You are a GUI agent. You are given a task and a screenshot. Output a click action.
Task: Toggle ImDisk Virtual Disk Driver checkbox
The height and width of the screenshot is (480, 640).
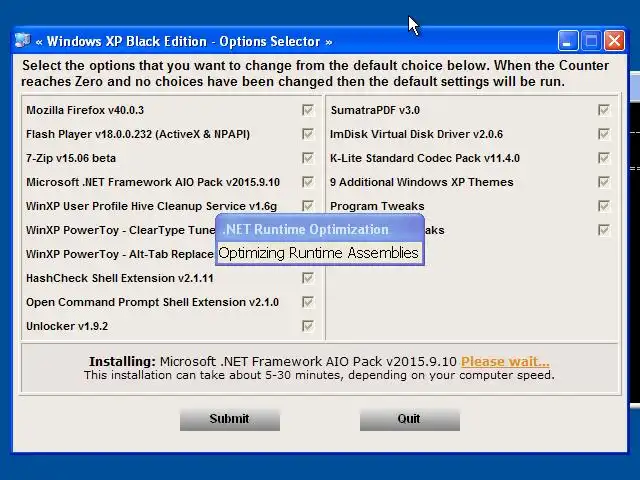(x=604, y=134)
